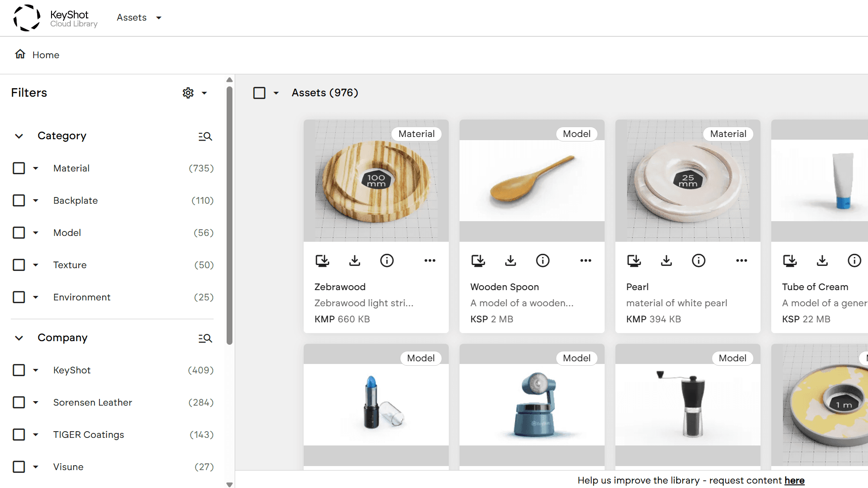Go to Home breadcrumb link
868x488 pixels.
pos(46,55)
